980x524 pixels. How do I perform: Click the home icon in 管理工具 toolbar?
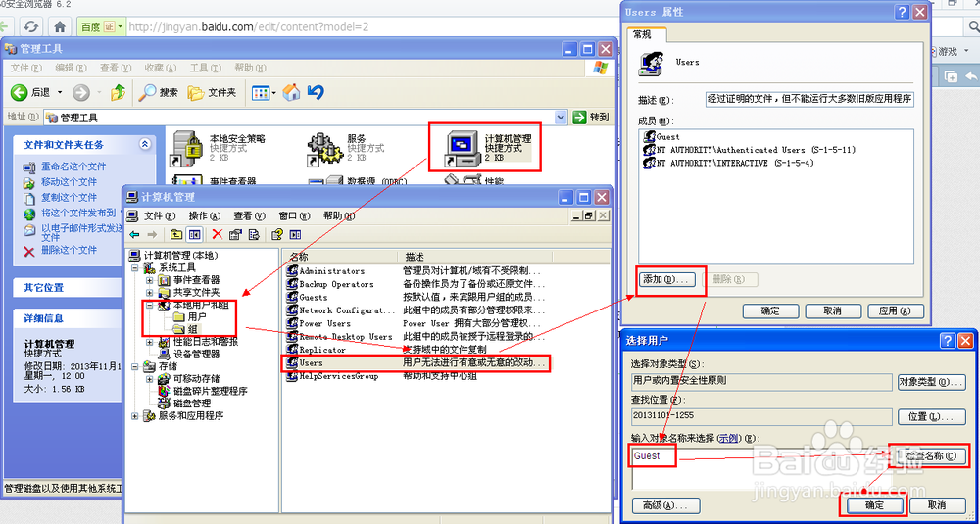click(291, 92)
